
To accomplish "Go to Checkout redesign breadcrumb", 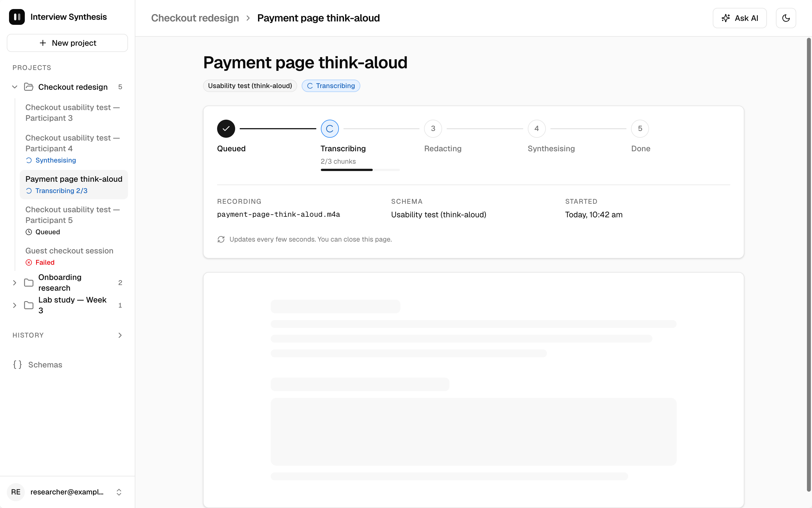I will coord(195,18).
